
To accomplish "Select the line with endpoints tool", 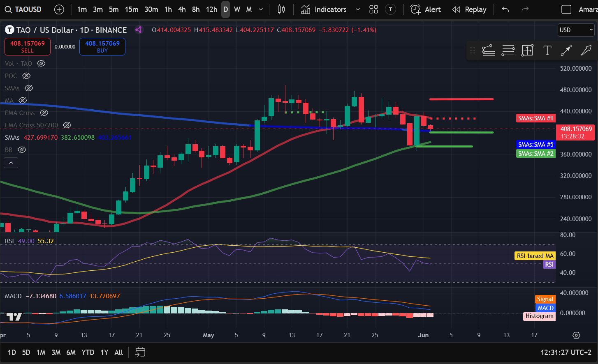I will [566, 51].
